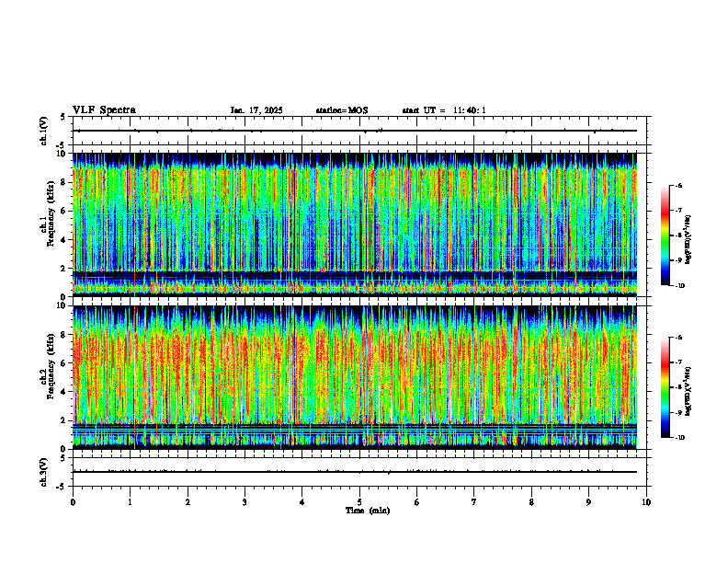Click the "-7" label on ch.1 colorbar
Screen dimensions: 728x563
(x=678, y=211)
